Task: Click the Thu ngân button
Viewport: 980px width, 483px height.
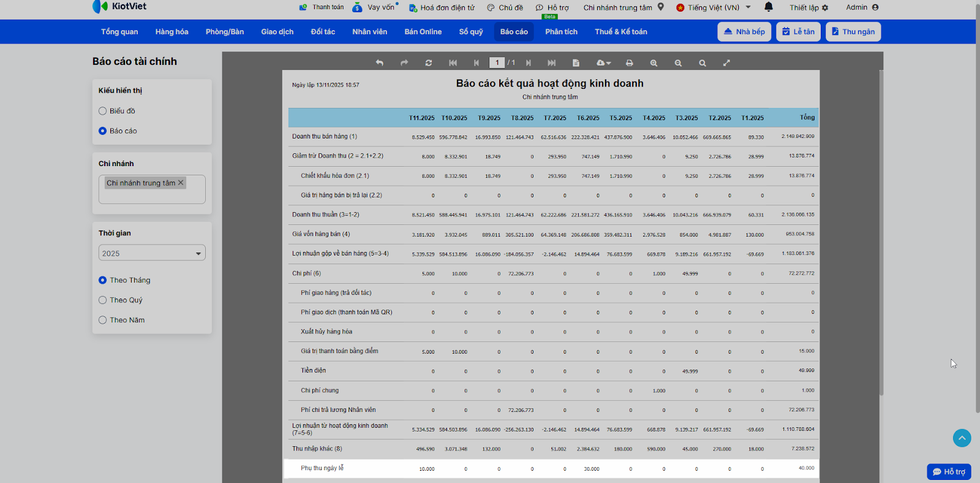Action: [853, 32]
